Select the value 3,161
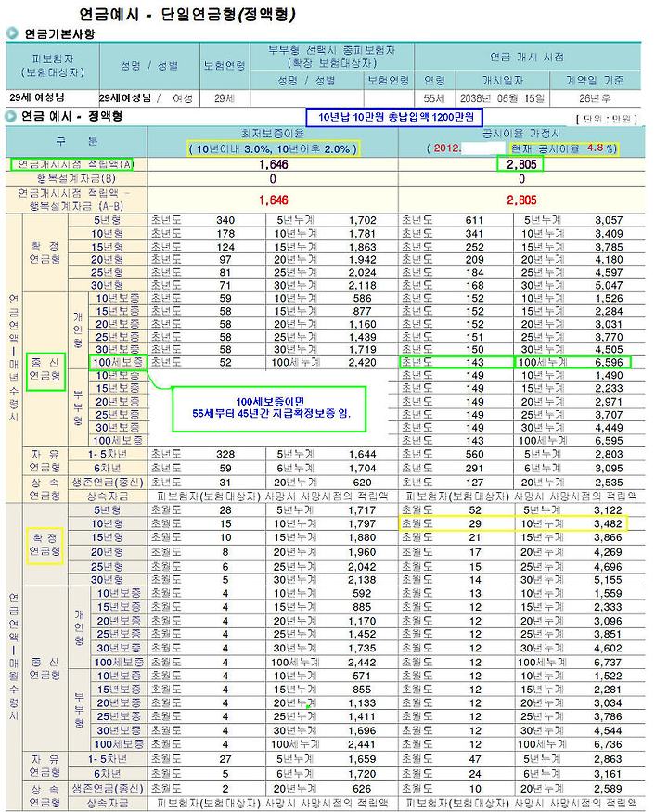This screenshot has height=812, width=668. click(609, 774)
